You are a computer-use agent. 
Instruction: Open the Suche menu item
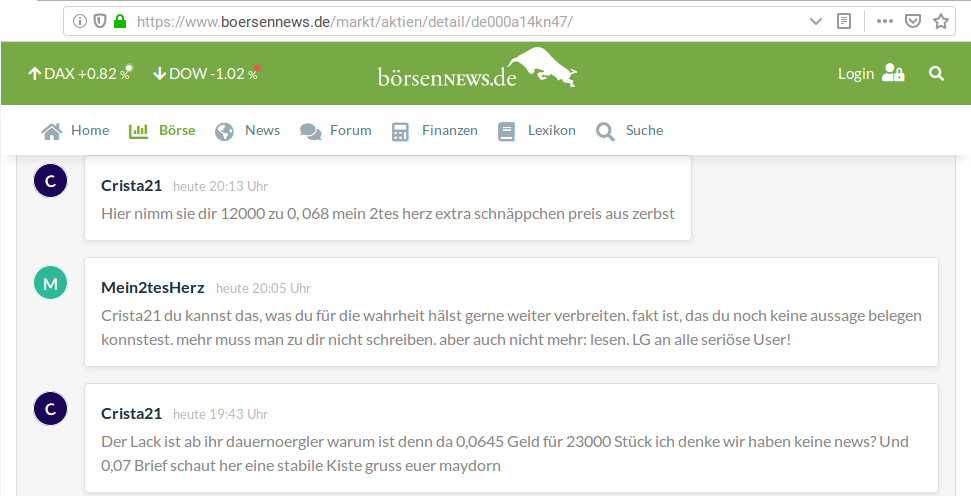point(645,130)
